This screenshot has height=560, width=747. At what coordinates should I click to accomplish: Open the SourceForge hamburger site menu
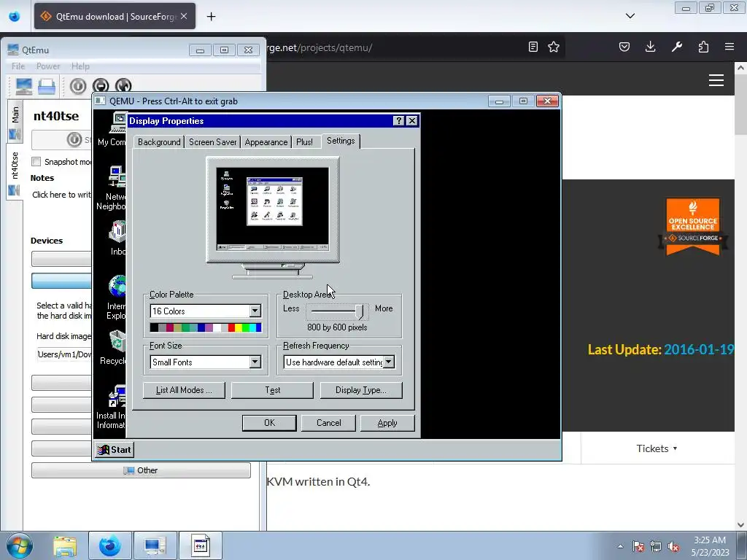716,80
